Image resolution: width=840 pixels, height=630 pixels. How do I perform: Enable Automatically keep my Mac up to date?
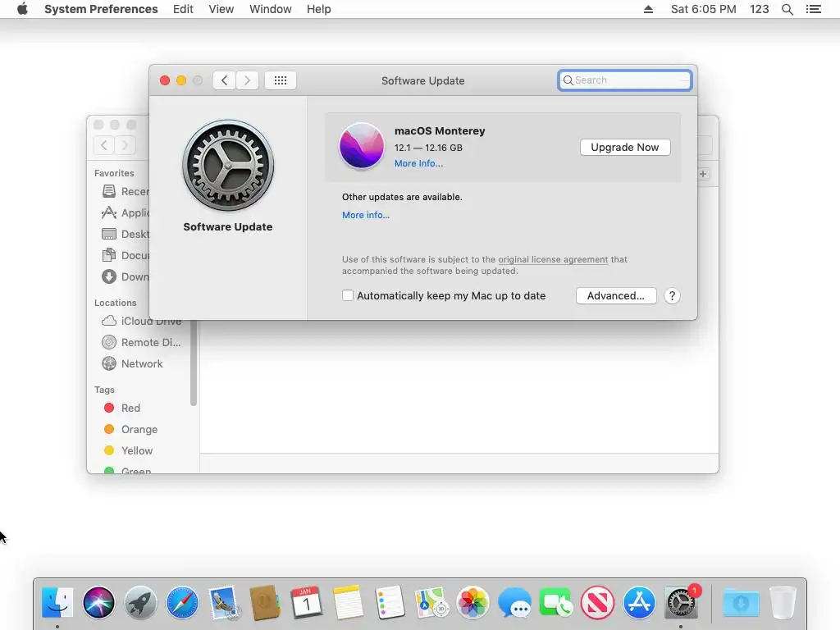(x=348, y=295)
